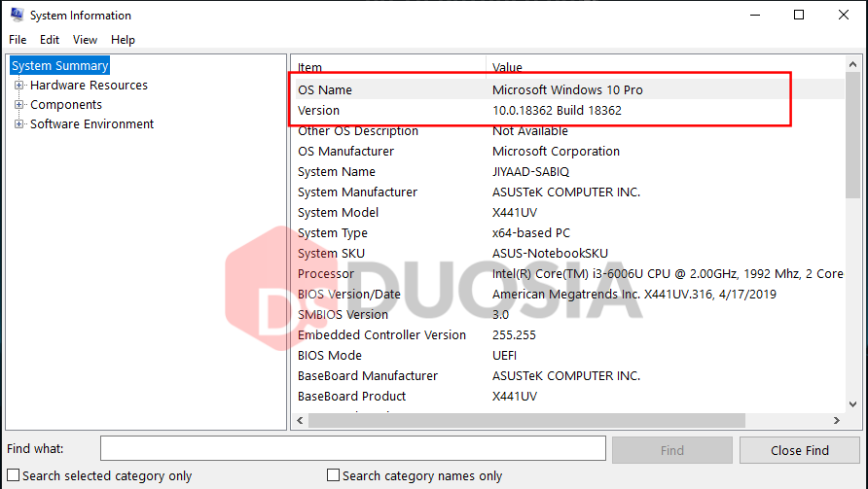Screen dimensions: 868x489
Task: Close the System Information window
Action: [x=843, y=15]
